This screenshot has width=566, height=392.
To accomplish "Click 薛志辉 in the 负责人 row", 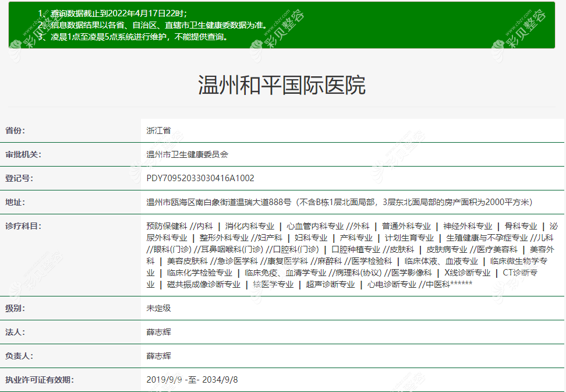I will 158,356.
